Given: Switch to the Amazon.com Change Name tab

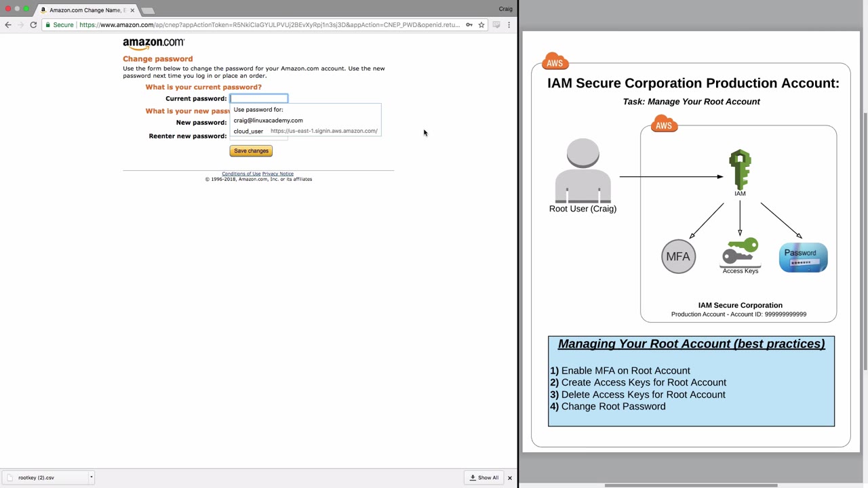Looking at the screenshot, I should 87,10.
